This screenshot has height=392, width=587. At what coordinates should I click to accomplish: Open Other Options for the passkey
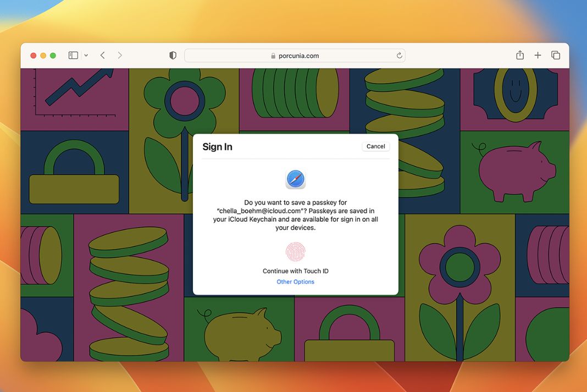295,281
